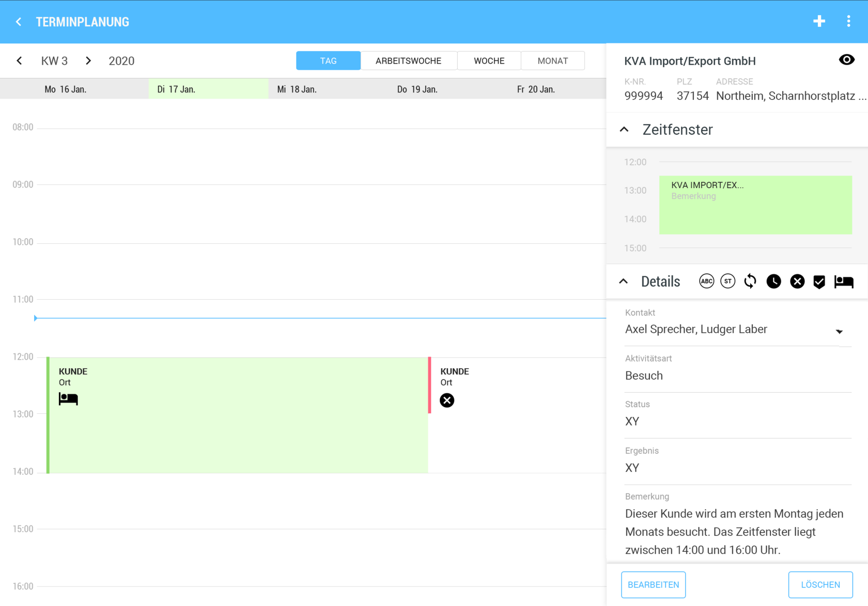Click the year 2020 label
868x606 pixels.
(121, 61)
